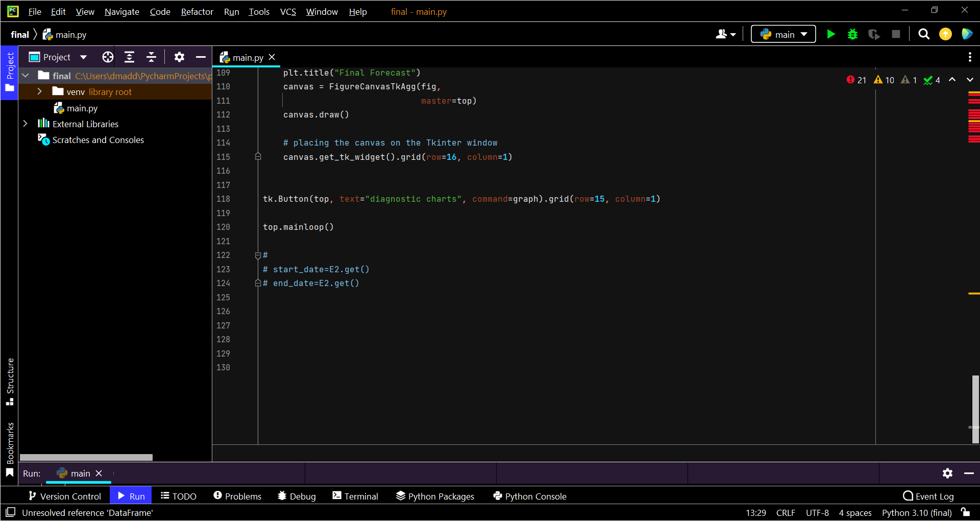Go to next highlighted error arrow

(x=970, y=80)
